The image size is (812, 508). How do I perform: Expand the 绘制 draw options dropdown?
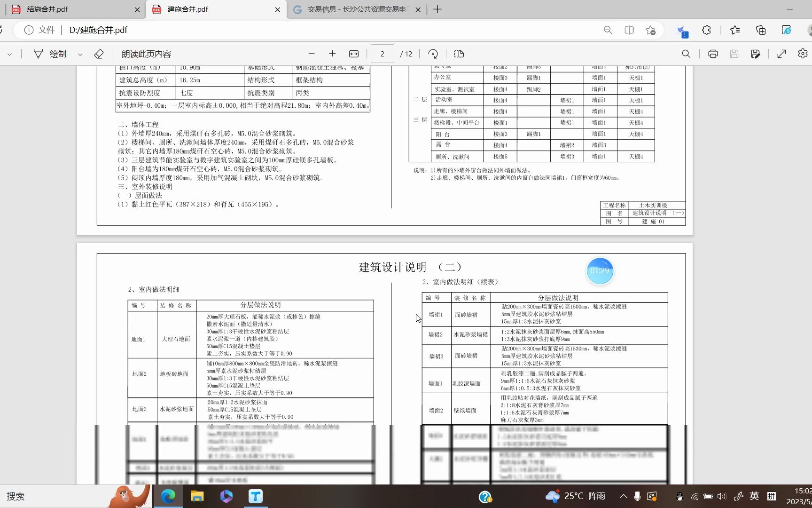(80, 54)
